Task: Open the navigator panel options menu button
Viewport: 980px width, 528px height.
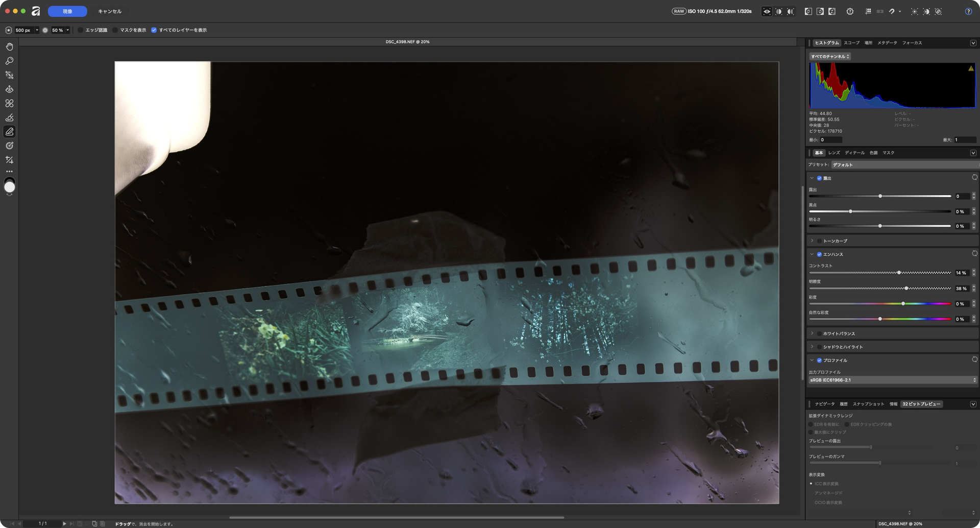Action: click(973, 404)
